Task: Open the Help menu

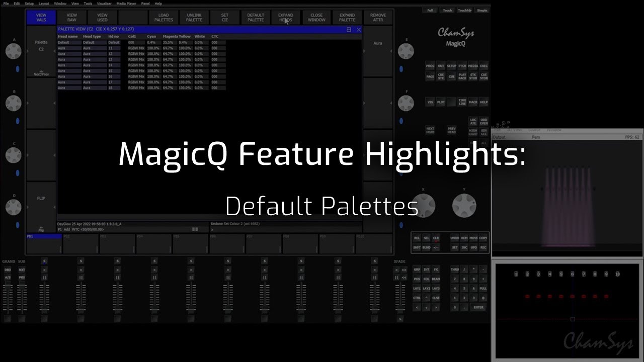Action: (x=158, y=4)
